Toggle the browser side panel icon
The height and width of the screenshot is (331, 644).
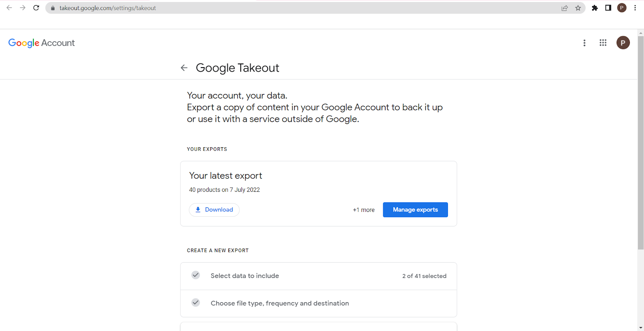608,8
